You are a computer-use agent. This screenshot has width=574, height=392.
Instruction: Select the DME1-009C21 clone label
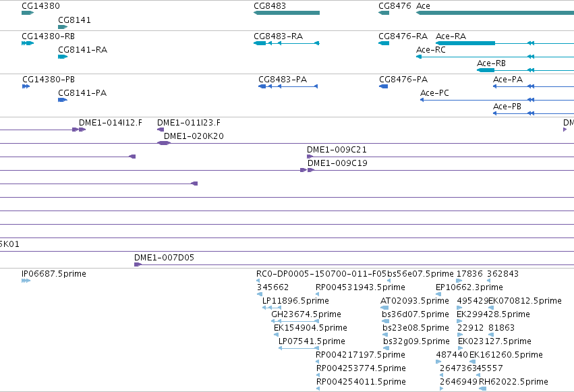coord(337,150)
